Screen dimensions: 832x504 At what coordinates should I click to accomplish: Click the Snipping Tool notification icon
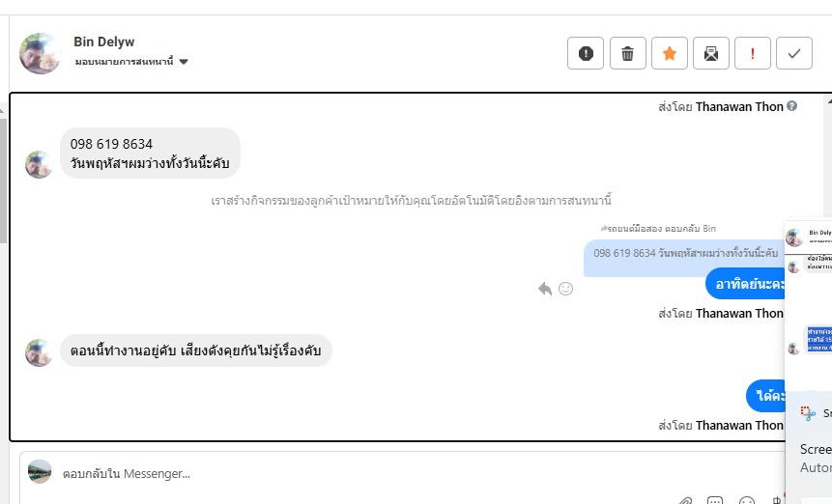(x=808, y=412)
